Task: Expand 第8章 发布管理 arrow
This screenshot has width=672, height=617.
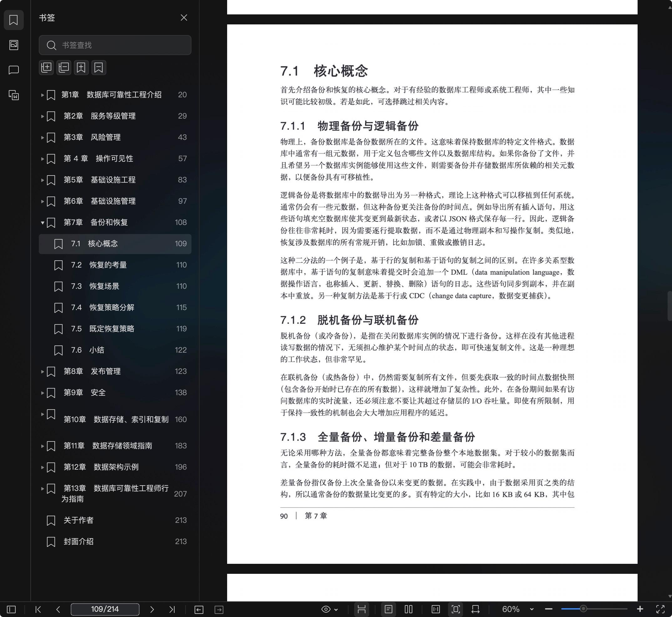Action: point(43,372)
